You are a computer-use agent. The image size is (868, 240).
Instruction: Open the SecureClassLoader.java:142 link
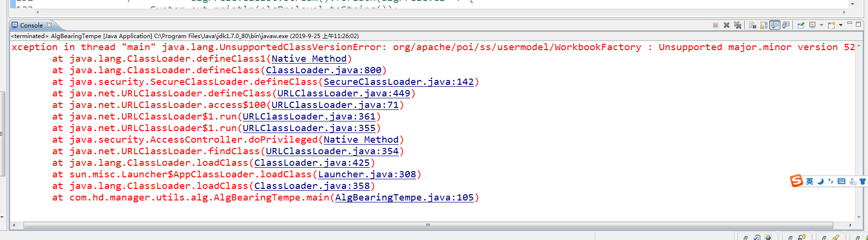[x=399, y=82]
